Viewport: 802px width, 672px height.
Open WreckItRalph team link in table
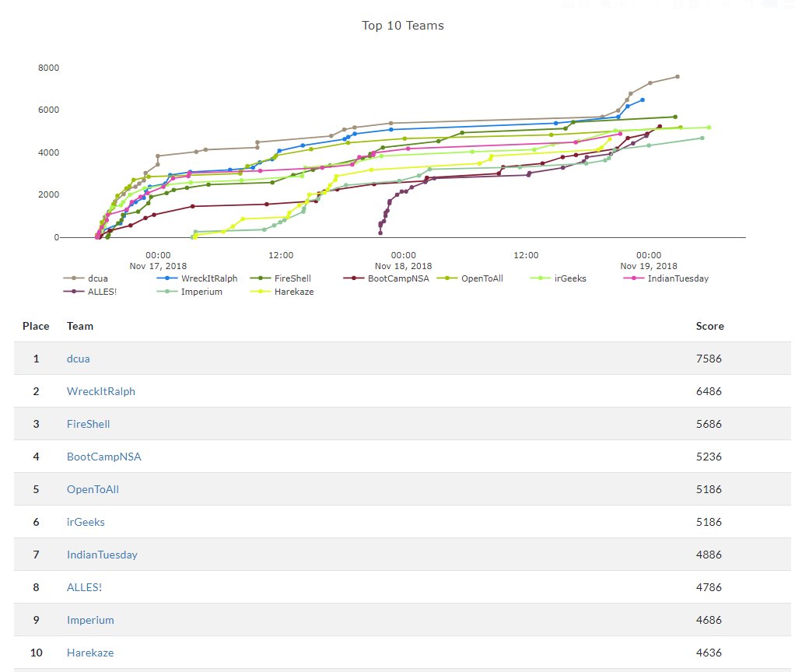[x=101, y=391]
